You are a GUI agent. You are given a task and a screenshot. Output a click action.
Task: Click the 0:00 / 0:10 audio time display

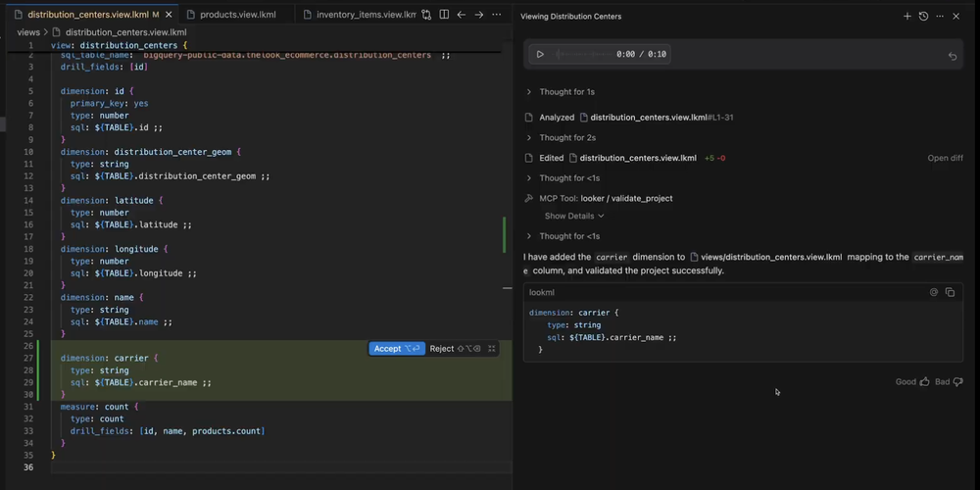pyautogui.click(x=641, y=54)
